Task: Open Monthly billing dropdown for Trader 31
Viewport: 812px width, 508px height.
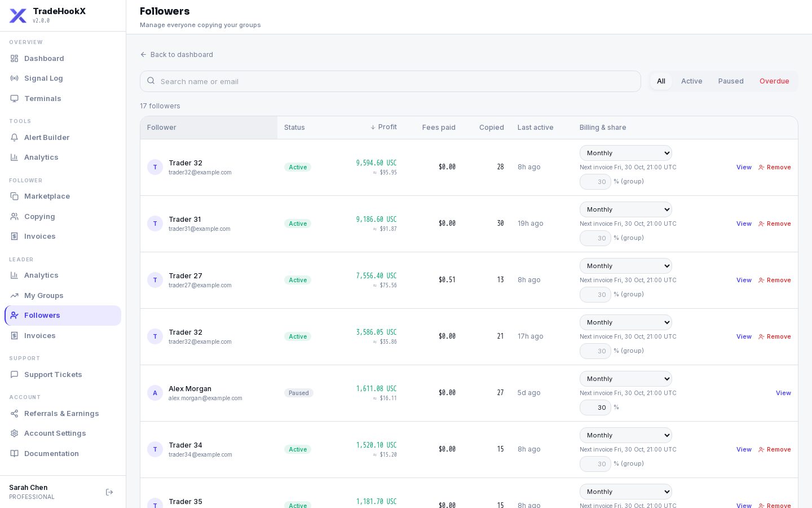Action: click(x=626, y=209)
